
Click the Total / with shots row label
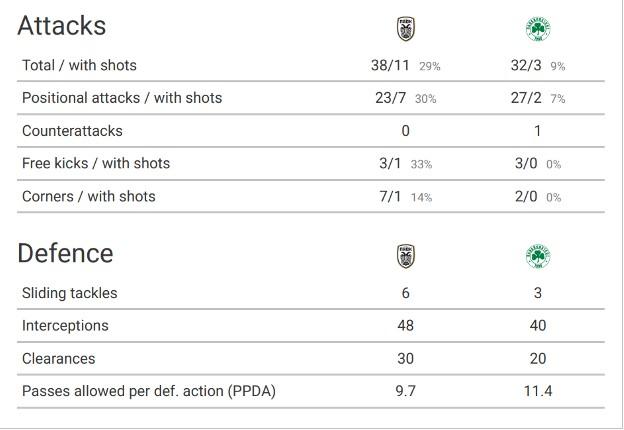[79, 65]
